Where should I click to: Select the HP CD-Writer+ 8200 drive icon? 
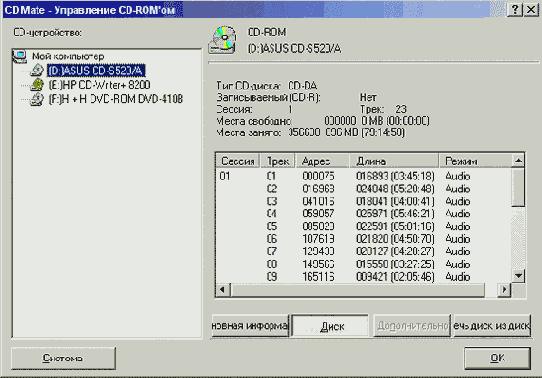tap(37, 85)
